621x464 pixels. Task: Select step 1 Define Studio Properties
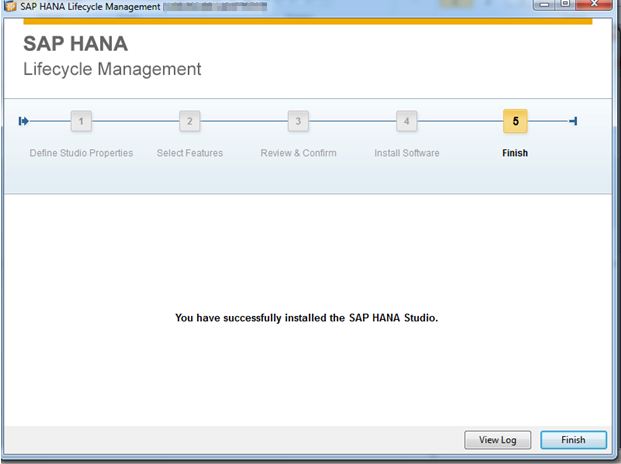point(81,121)
